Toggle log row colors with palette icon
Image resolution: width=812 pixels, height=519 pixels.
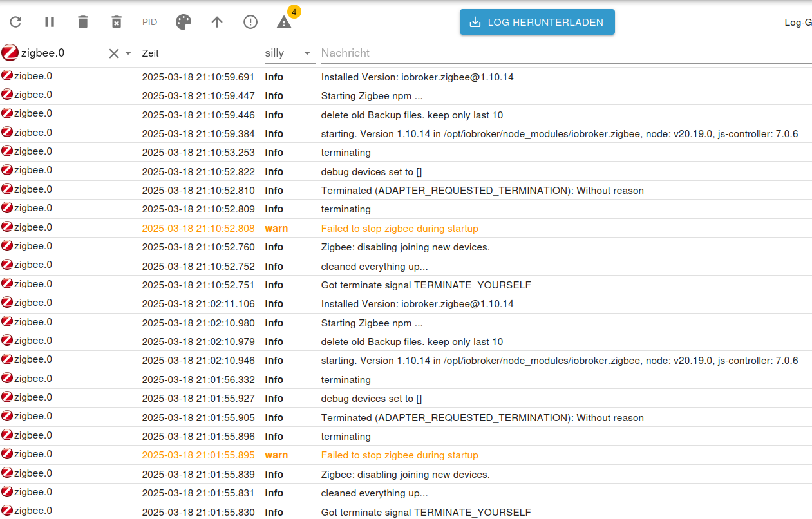click(184, 22)
